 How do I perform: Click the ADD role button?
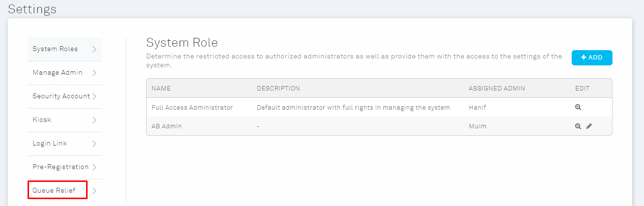tap(592, 58)
